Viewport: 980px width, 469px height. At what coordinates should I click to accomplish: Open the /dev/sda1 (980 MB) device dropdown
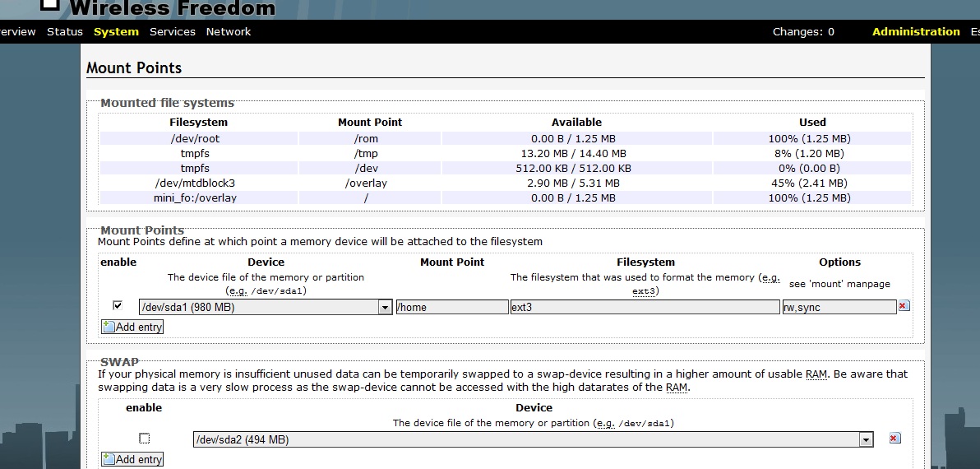point(266,307)
